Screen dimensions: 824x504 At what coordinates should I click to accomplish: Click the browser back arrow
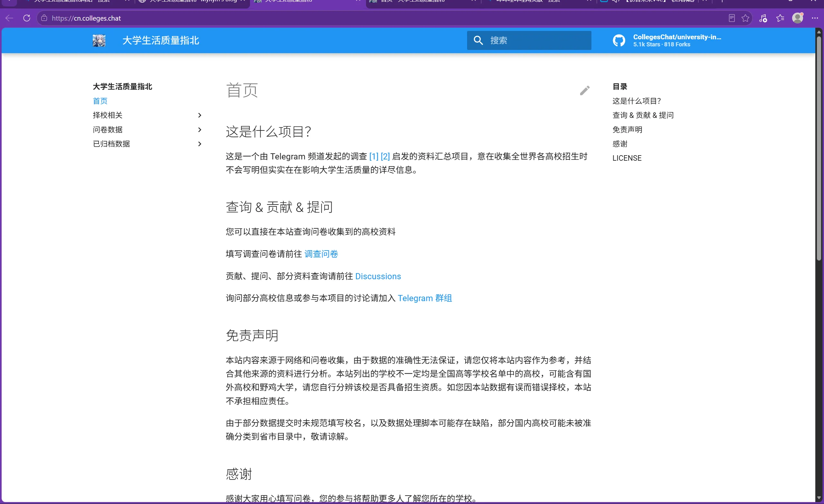9,18
